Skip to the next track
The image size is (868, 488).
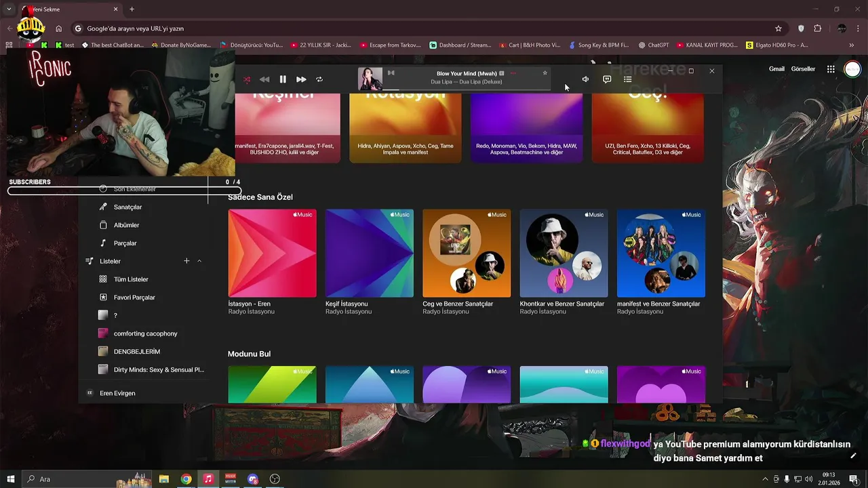pyautogui.click(x=301, y=79)
